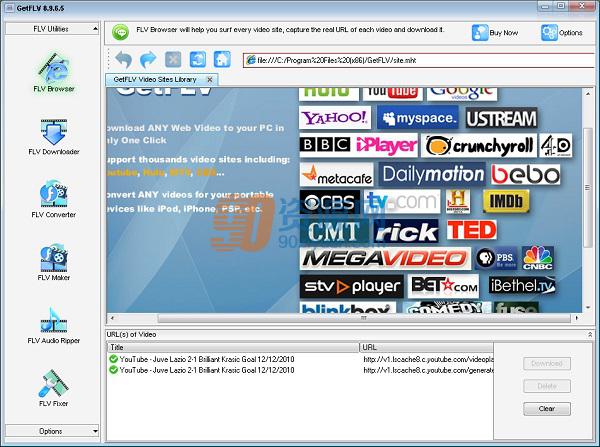Click the Title column header
Screen dimensions: 600x447
click(233, 347)
